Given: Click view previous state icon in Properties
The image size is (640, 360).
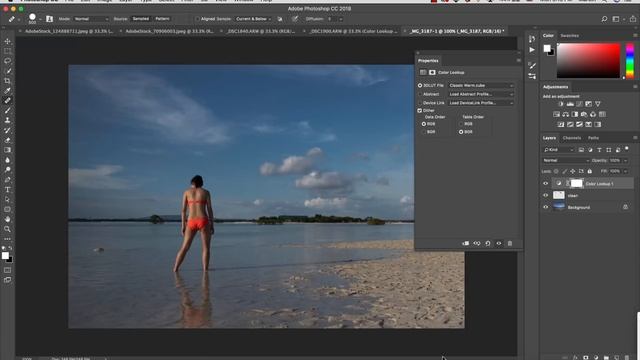Looking at the screenshot, I should [x=477, y=243].
